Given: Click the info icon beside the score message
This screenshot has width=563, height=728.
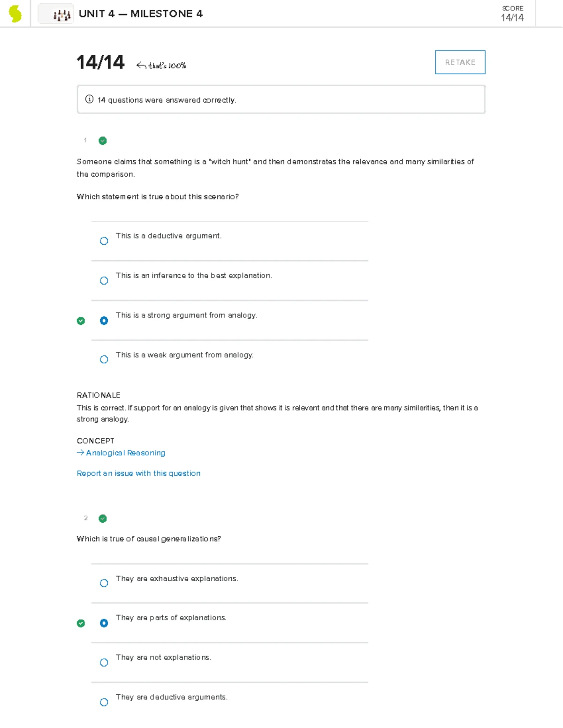Looking at the screenshot, I should click(89, 99).
